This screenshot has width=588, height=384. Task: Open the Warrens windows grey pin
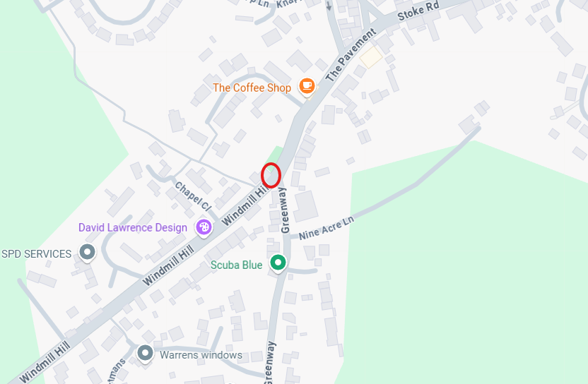click(x=145, y=353)
